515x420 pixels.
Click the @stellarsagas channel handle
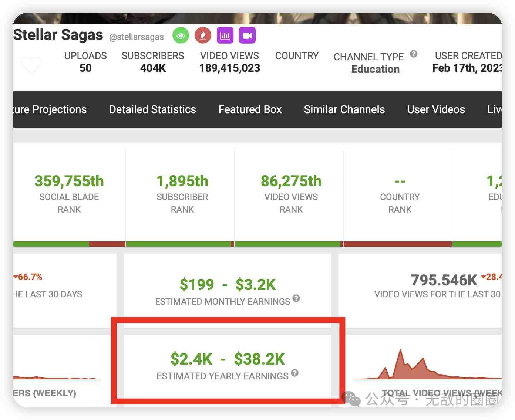coord(137,37)
